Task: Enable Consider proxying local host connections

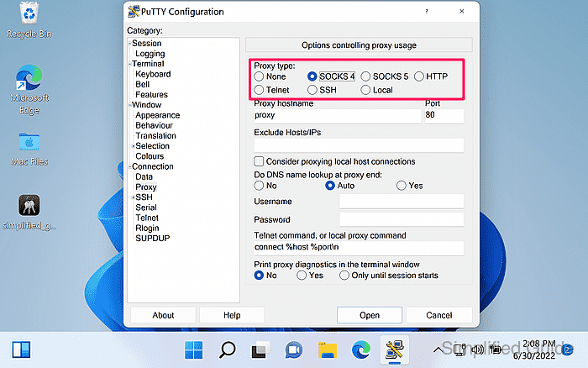Action: 259,161
